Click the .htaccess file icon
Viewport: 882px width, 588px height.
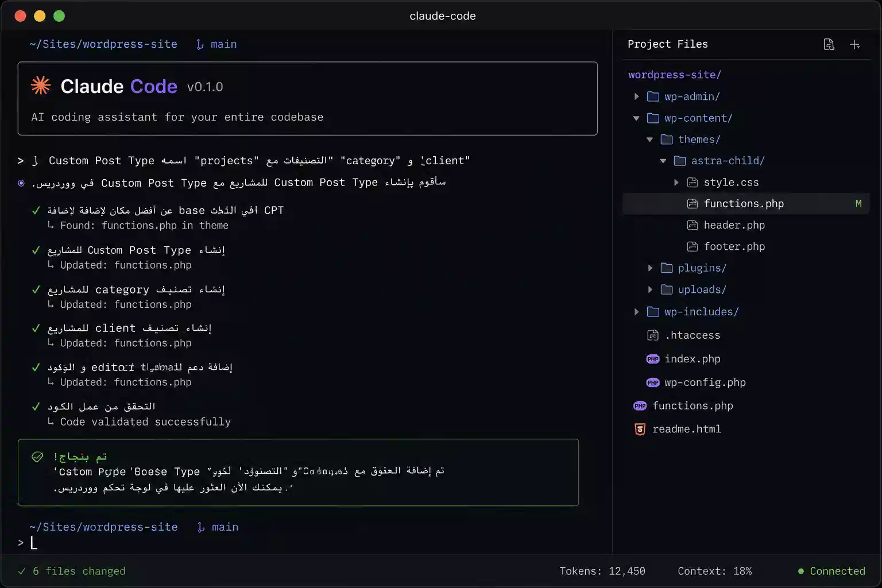click(653, 335)
